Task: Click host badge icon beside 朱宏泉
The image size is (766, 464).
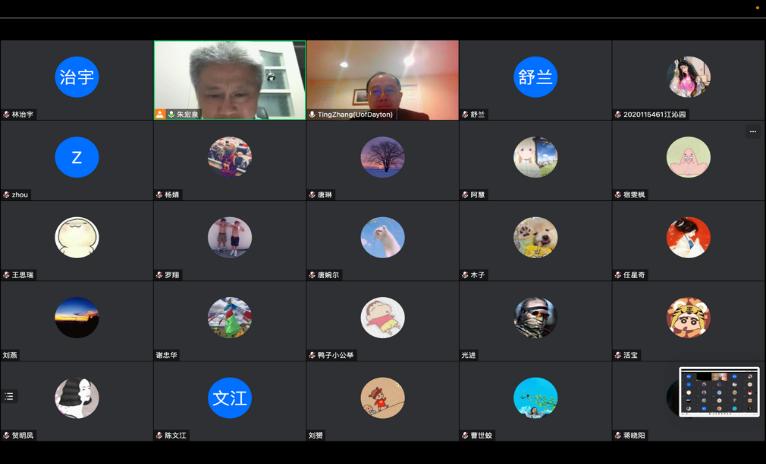Action: click(x=160, y=114)
